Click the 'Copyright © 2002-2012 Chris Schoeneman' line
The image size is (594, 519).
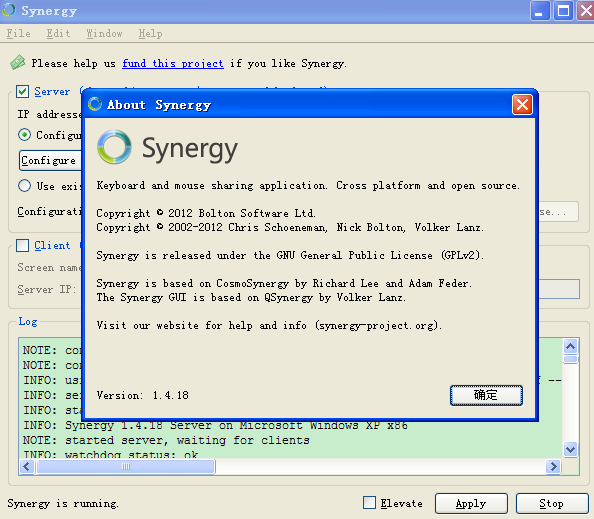pyautogui.click(x=290, y=227)
